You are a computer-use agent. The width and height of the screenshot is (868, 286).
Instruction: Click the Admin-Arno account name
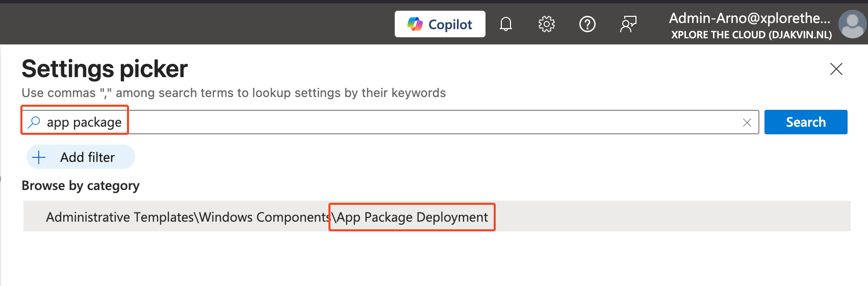point(749,18)
